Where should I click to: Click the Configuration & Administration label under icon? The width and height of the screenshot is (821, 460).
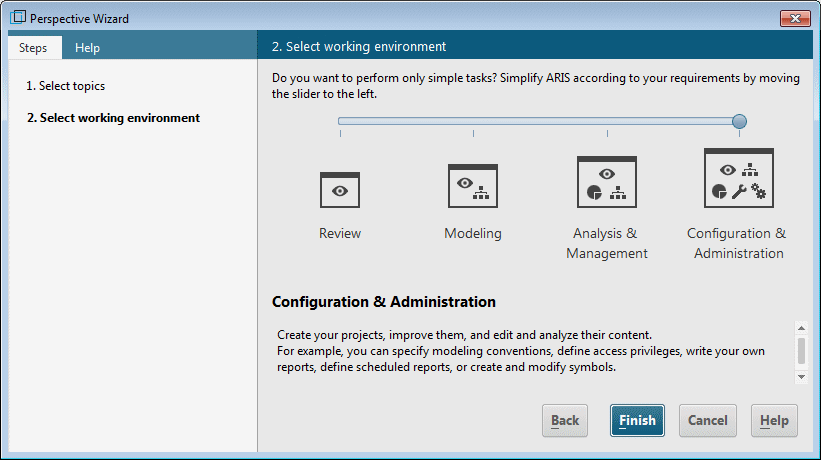[x=737, y=243]
